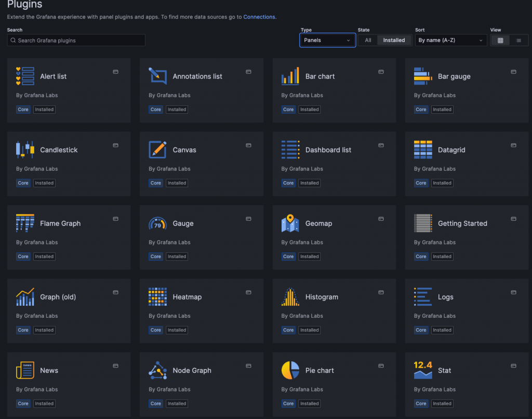This screenshot has width=532, height=419.
Task: Click panel type icon on Logs card
Action: click(514, 292)
